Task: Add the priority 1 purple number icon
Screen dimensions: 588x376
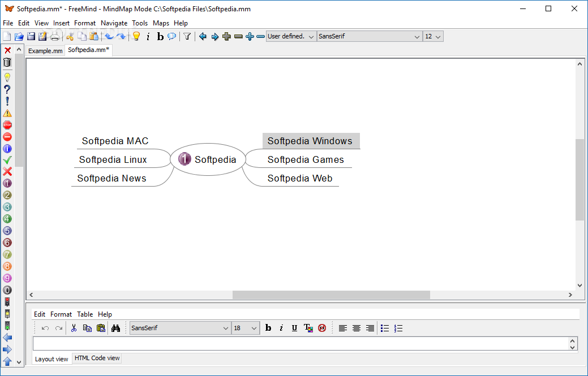Action: [7, 183]
